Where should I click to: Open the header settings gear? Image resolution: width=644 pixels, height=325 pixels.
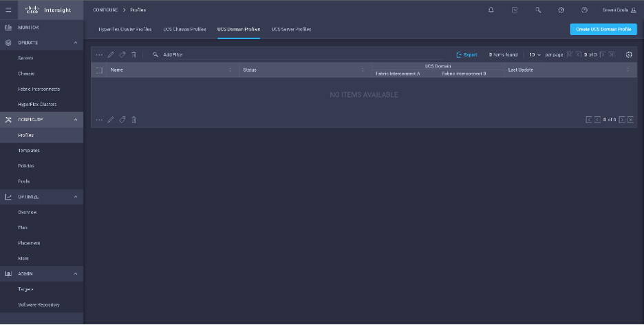click(561, 10)
